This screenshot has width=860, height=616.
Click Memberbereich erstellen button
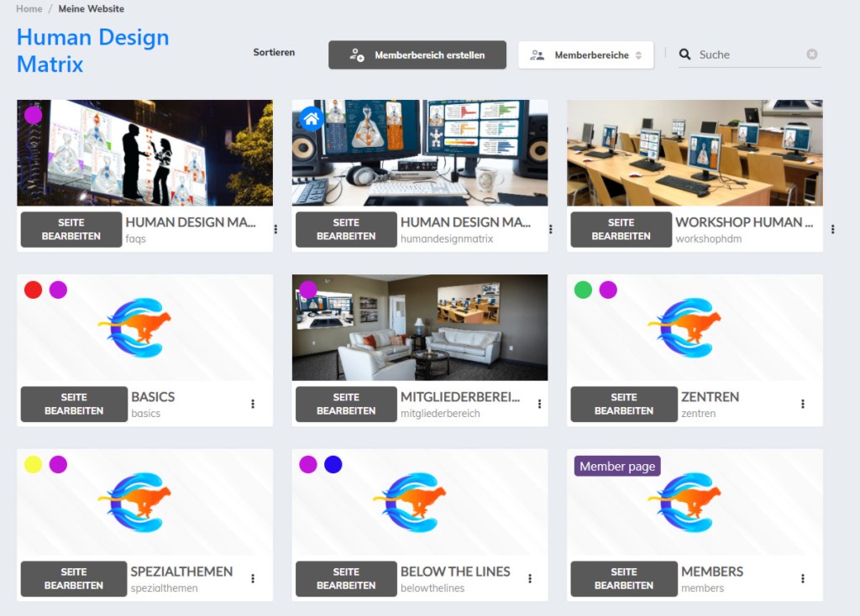click(417, 55)
